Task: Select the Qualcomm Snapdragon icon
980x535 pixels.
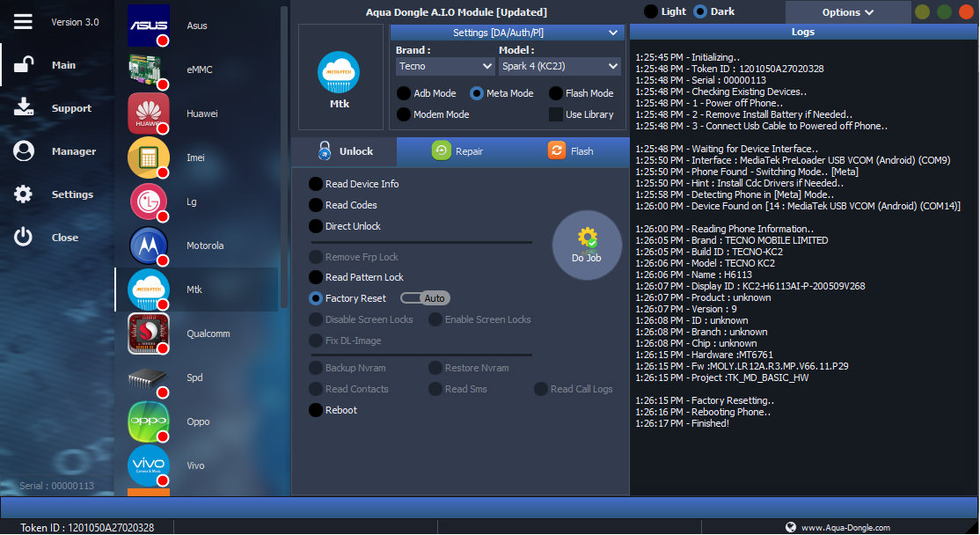Action: point(149,333)
